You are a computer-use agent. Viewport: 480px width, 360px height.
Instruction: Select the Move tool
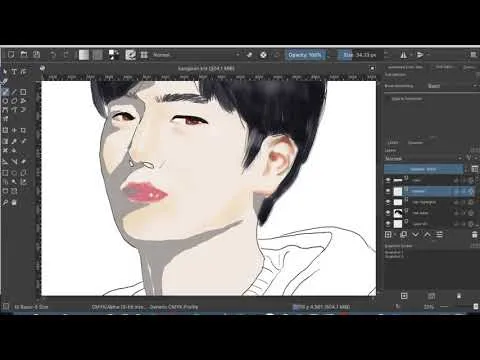click(x=14, y=130)
